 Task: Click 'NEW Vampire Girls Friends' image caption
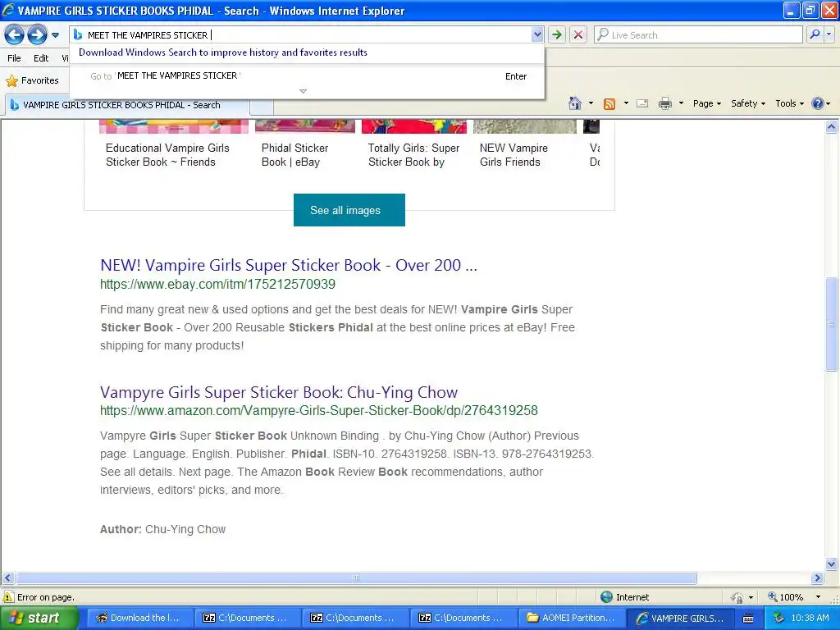click(514, 155)
